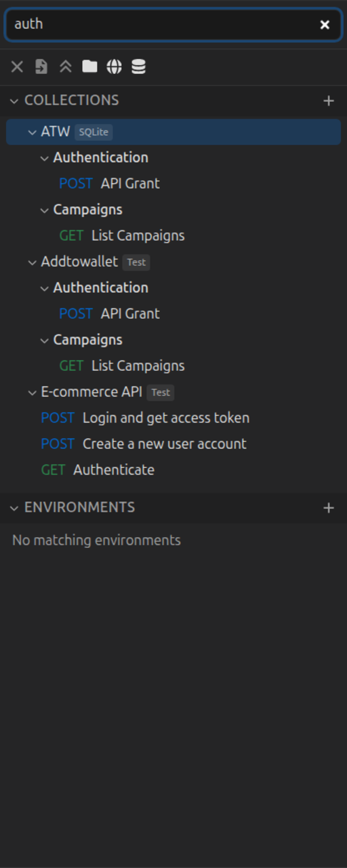Collapse all with the double chevron icon
347x868 pixels.
click(66, 66)
